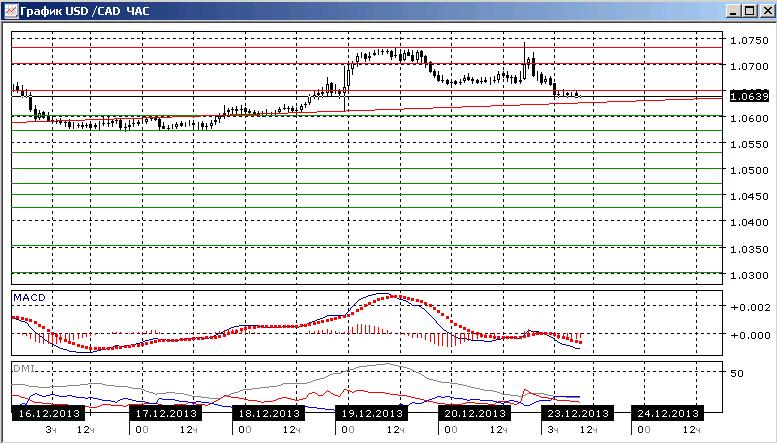Viewport: 777px width, 444px height.
Task: Maximize the USD/CAD chart window
Action: (x=750, y=10)
